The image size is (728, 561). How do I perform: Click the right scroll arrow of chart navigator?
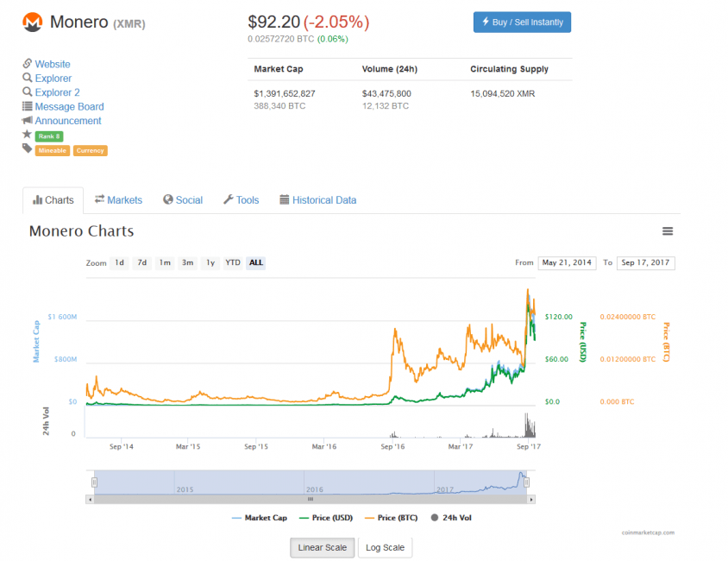pyautogui.click(x=531, y=500)
